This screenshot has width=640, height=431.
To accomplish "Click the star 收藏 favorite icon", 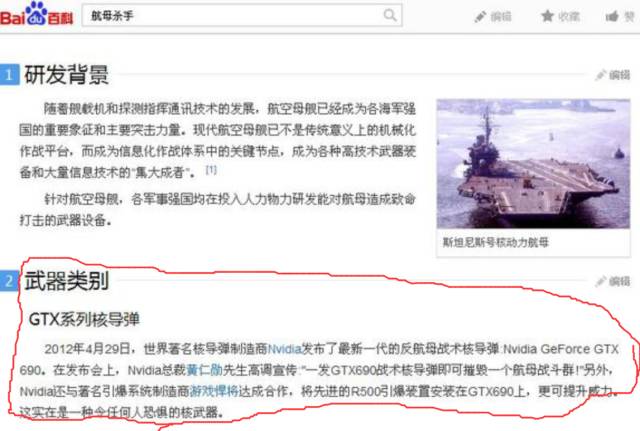I will 547,16.
